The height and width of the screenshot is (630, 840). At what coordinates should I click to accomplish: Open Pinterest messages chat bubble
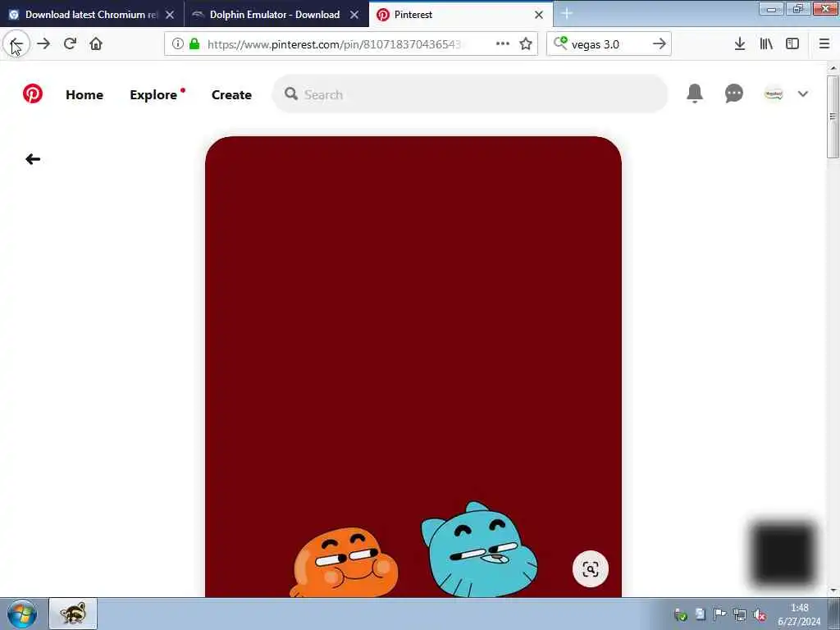coord(733,94)
